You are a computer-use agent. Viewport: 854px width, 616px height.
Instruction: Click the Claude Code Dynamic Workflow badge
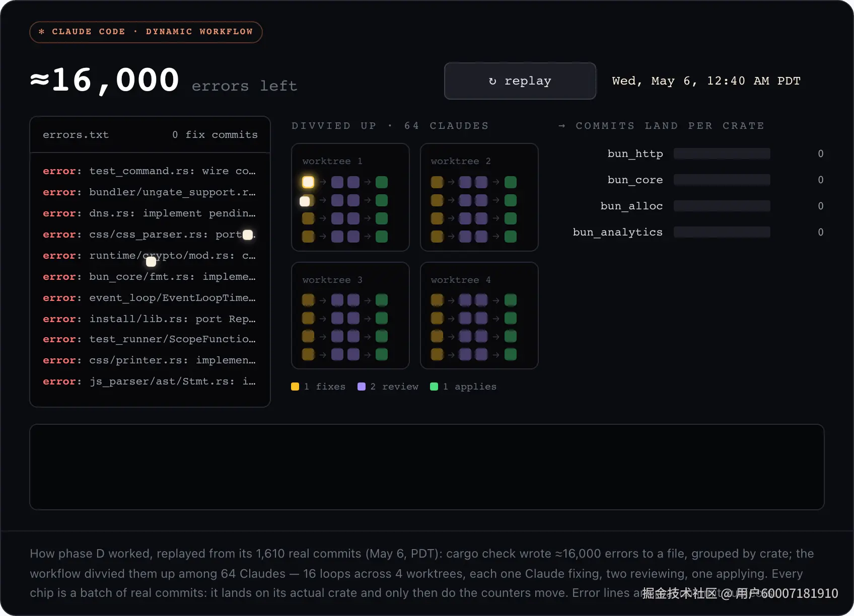pos(146,32)
